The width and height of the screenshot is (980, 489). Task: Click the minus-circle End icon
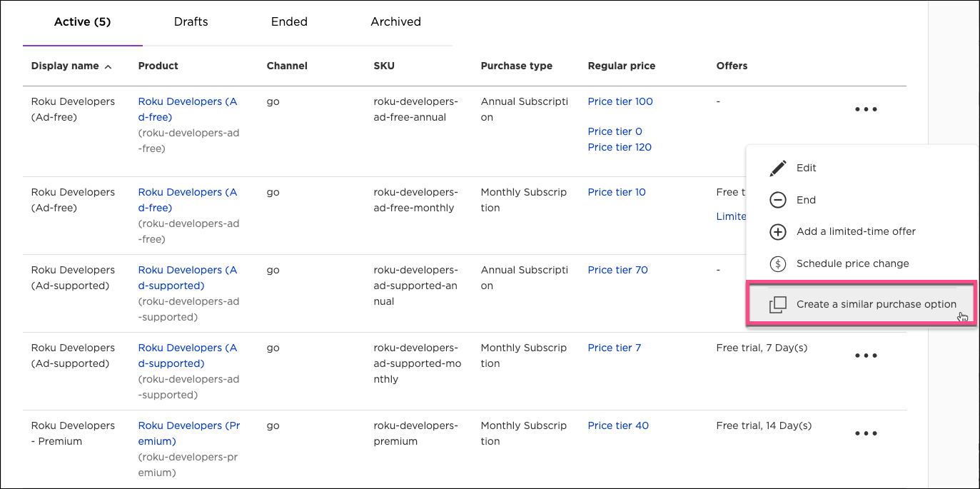pyautogui.click(x=777, y=201)
